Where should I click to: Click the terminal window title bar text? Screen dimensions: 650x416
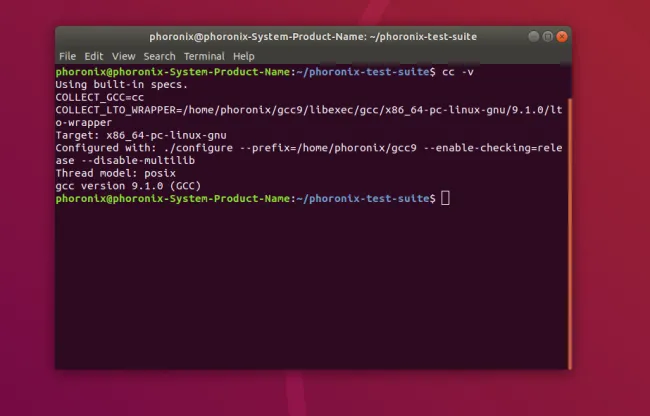point(313,37)
